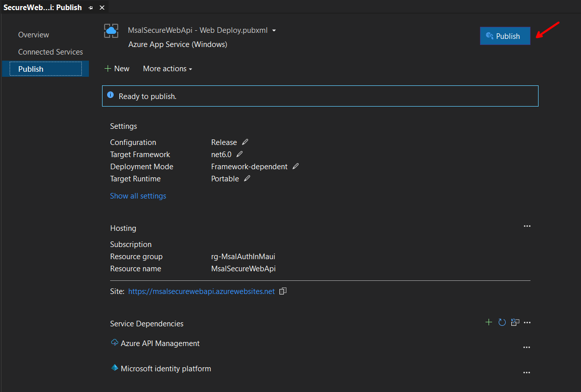Select the SecureWeb...i: Publish document tab
This screenshot has width=581, height=392.
[x=42, y=8]
